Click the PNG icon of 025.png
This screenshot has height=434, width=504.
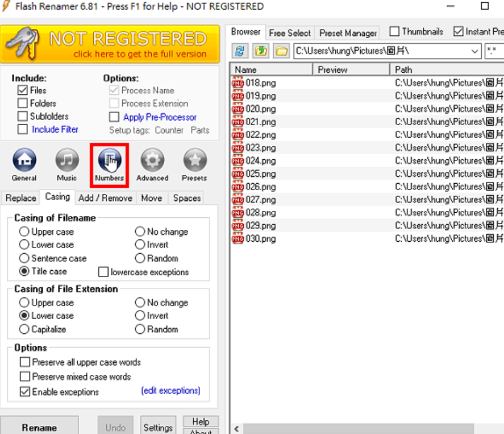[238, 173]
